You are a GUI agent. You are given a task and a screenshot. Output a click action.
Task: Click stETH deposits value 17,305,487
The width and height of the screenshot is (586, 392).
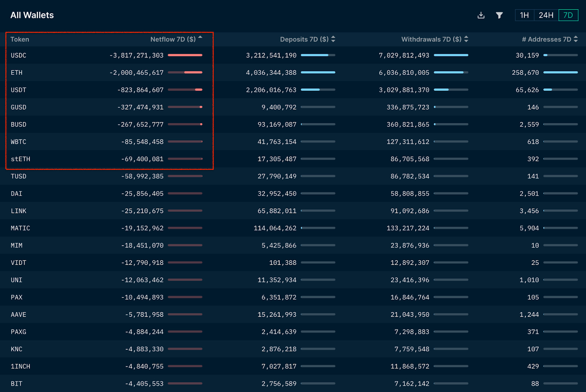277,159
